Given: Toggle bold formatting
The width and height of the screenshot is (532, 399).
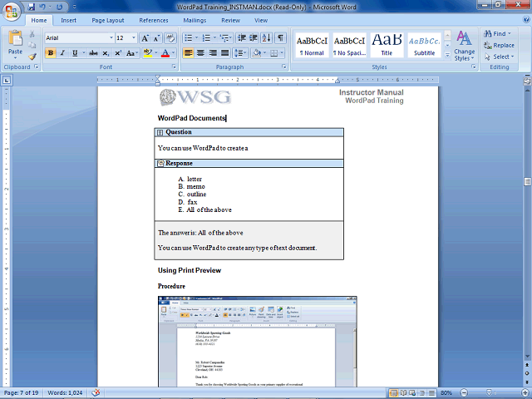Looking at the screenshot, I should click(51, 53).
